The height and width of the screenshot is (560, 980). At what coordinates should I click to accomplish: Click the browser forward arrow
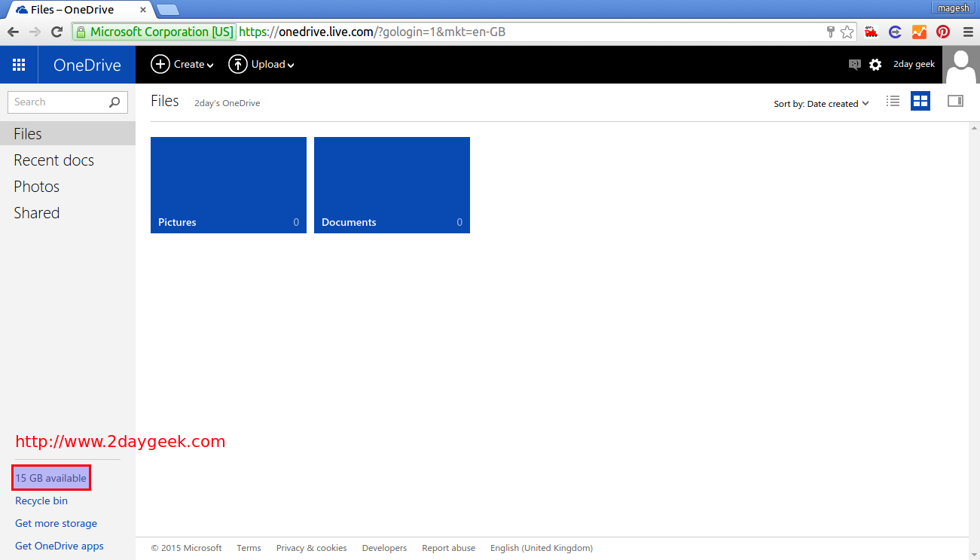35,32
